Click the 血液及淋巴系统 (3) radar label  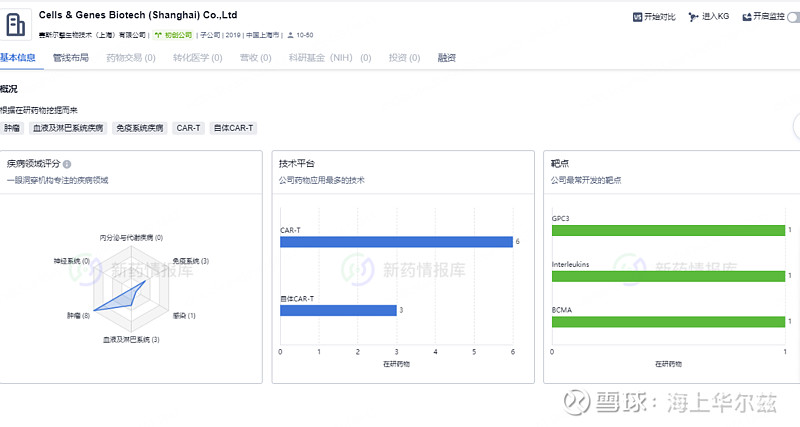(131, 340)
